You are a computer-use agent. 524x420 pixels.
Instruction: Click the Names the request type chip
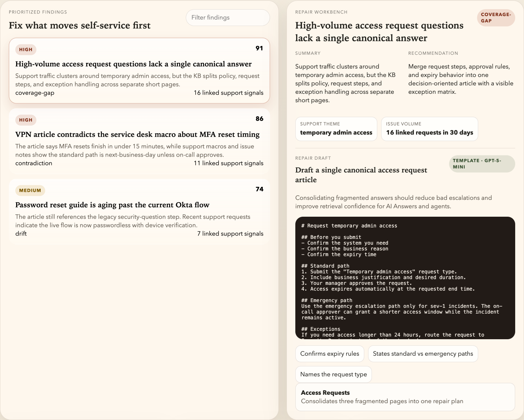333,374
